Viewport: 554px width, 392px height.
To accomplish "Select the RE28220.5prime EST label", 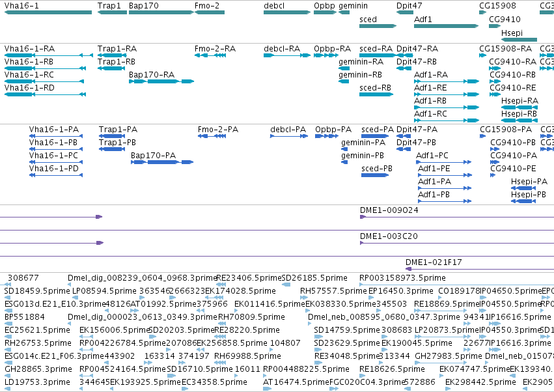I will 247,330.
